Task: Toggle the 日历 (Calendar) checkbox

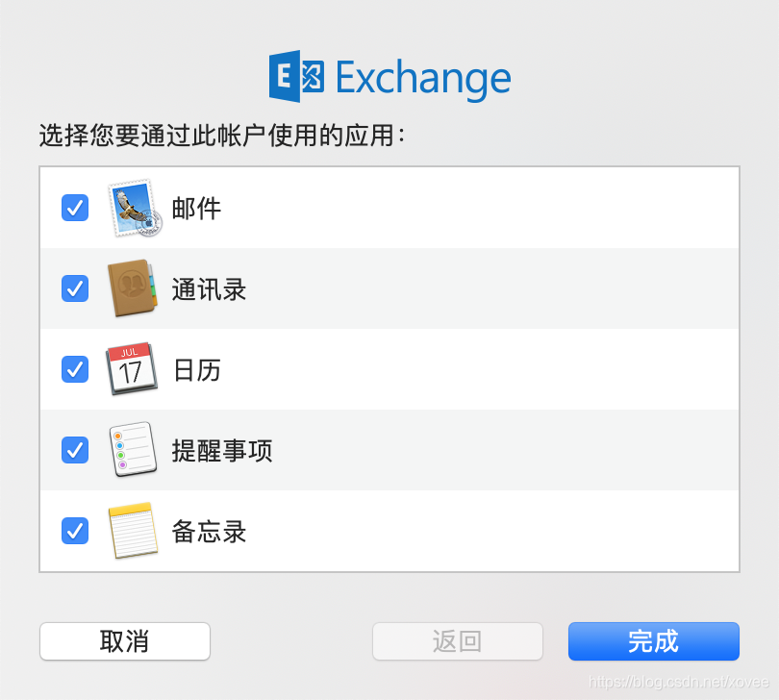Action: (75, 369)
